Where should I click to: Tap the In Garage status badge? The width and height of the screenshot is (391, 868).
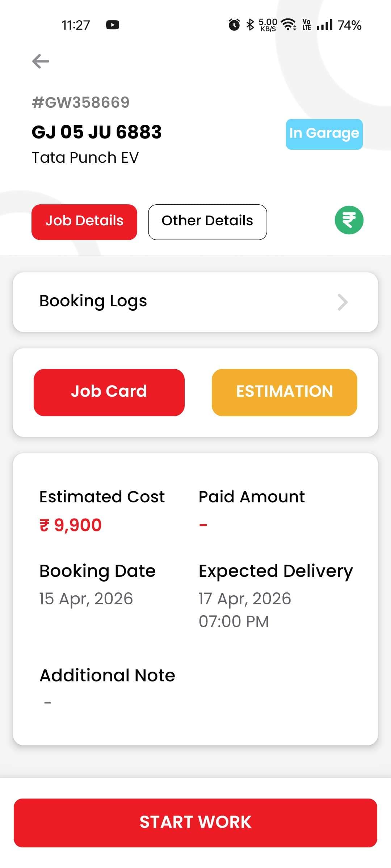point(324,134)
